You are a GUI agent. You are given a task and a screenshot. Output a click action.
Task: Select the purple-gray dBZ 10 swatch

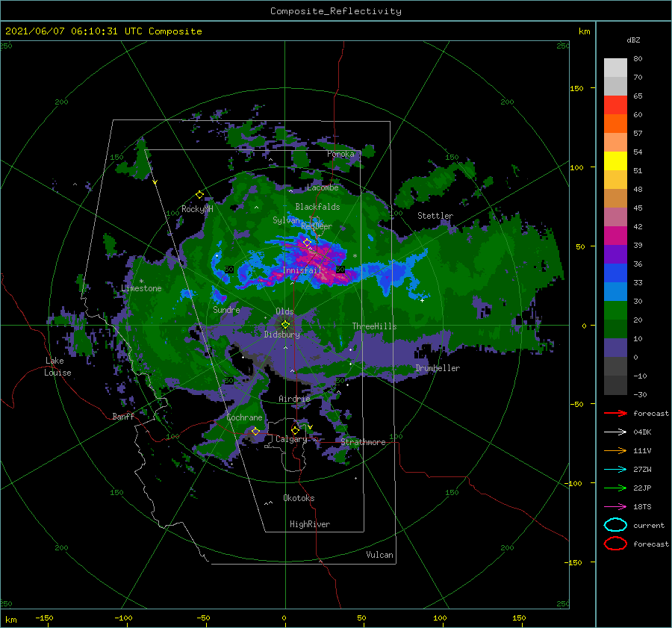click(x=615, y=348)
